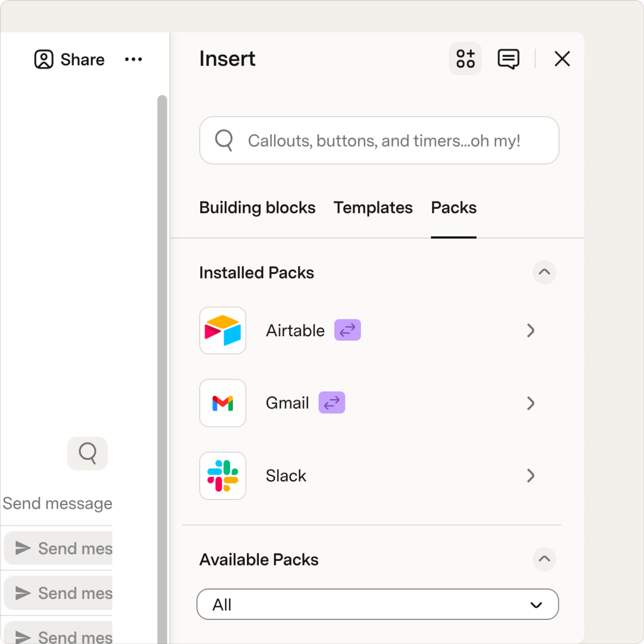Collapse the Available Packs section
Viewport: 644px width, 644px height.
(x=544, y=559)
